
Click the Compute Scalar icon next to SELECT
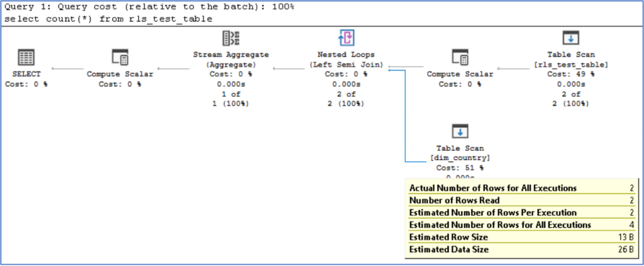120,57
